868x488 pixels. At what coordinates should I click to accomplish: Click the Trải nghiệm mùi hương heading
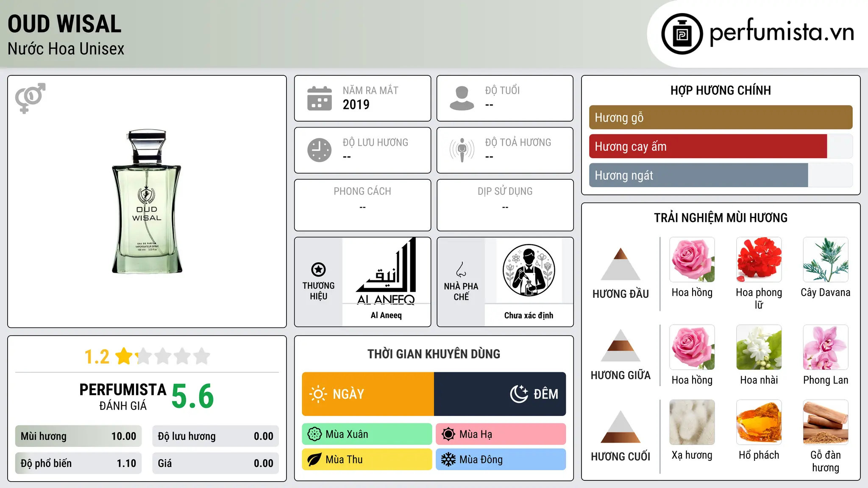tap(721, 218)
